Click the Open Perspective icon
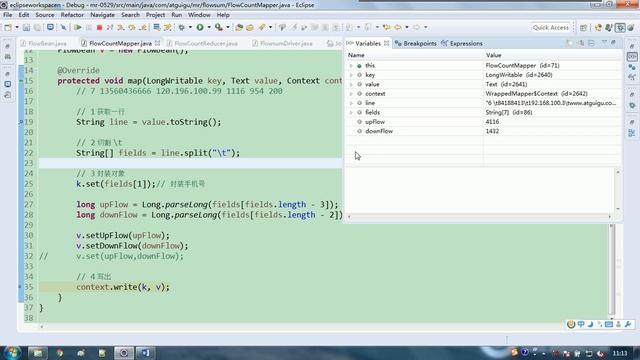 point(584,27)
